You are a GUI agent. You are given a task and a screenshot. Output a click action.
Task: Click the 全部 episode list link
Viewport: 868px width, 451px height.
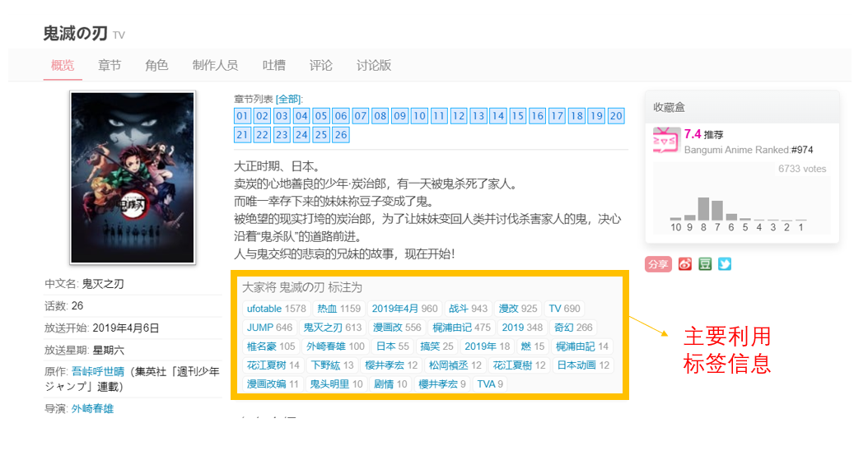(x=288, y=99)
